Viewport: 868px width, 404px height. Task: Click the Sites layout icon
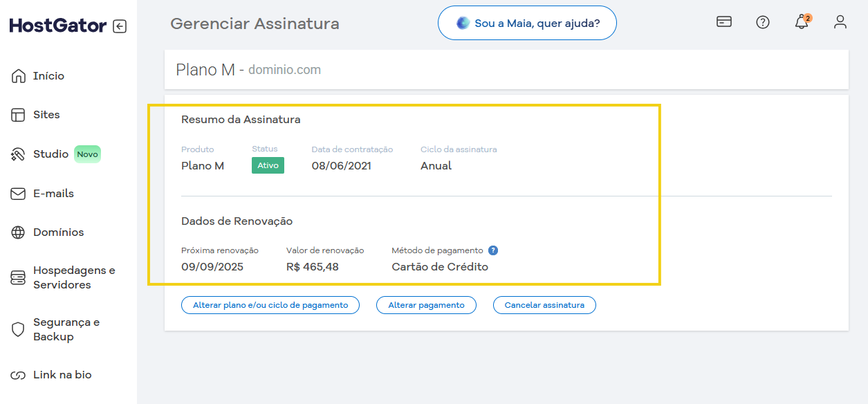[x=18, y=115]
